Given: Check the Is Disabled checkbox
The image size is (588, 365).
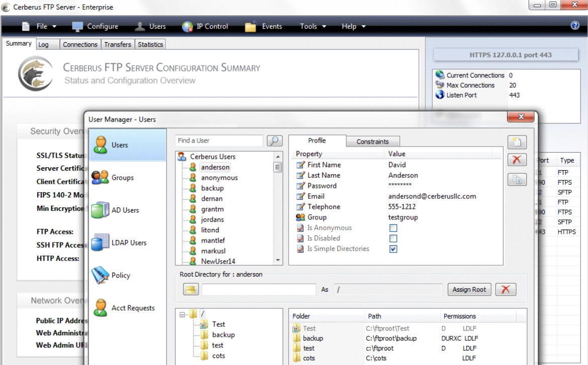Looking at the screenshot, I should pos(394,238).
